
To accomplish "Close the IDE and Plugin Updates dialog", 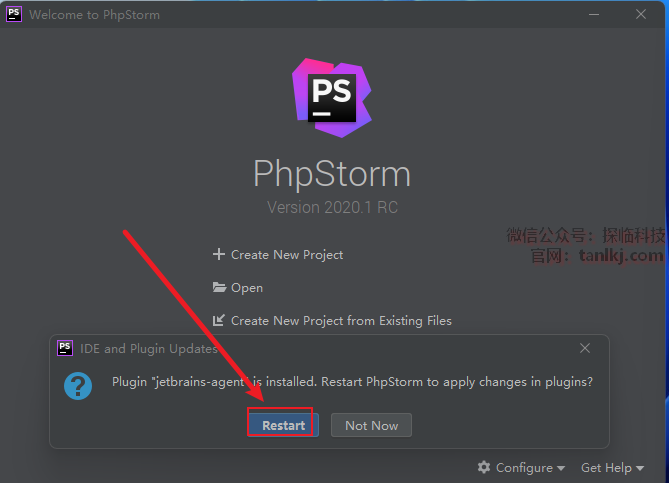I will (x=585, y=348).
